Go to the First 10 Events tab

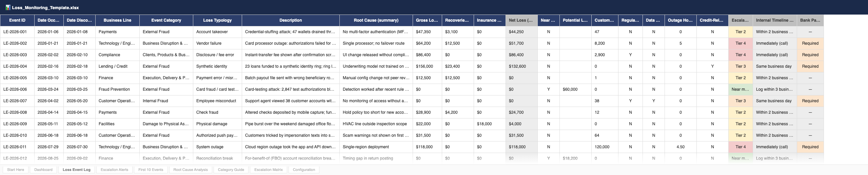[151, 170]
